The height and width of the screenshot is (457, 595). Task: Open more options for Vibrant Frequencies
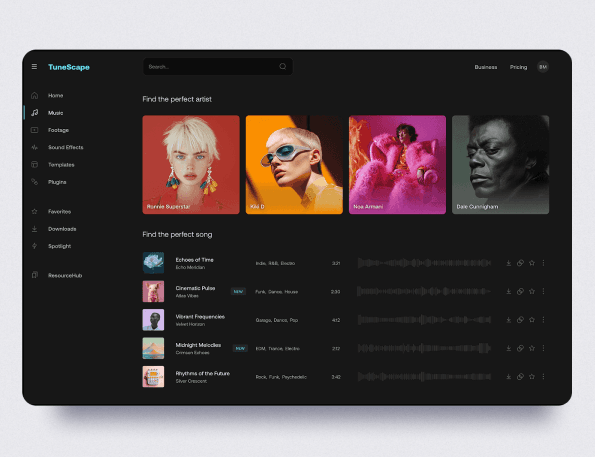[543, 320]
